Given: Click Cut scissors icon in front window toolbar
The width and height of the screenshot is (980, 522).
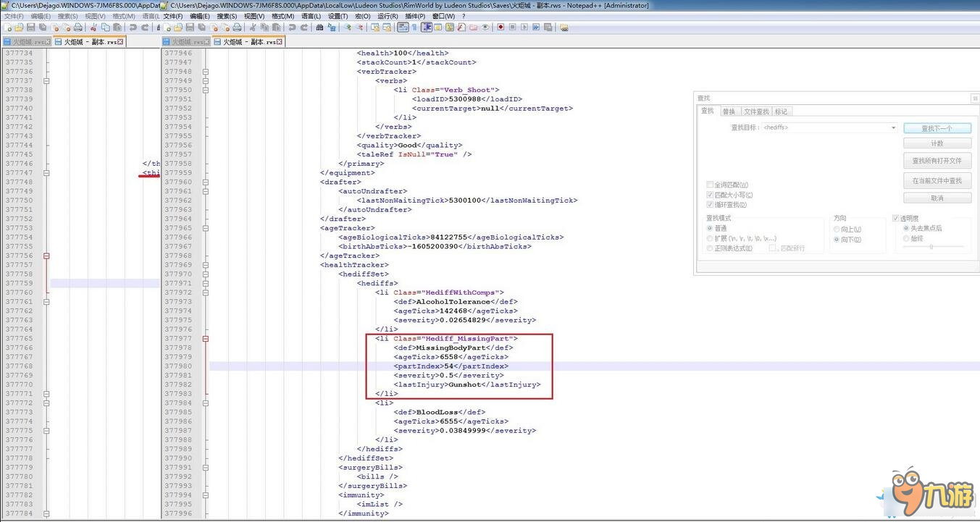Looking at the screenshot, I should point(253,28).
